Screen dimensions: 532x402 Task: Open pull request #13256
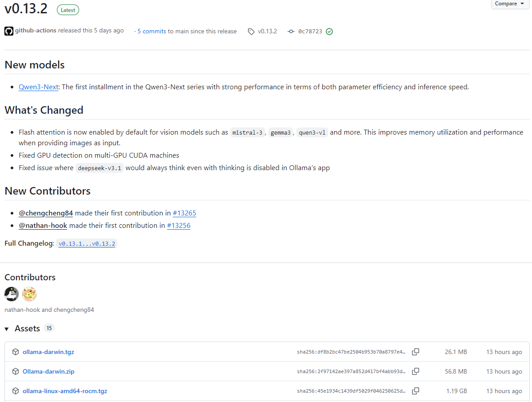pyautogui.click(x=179, y=226)
